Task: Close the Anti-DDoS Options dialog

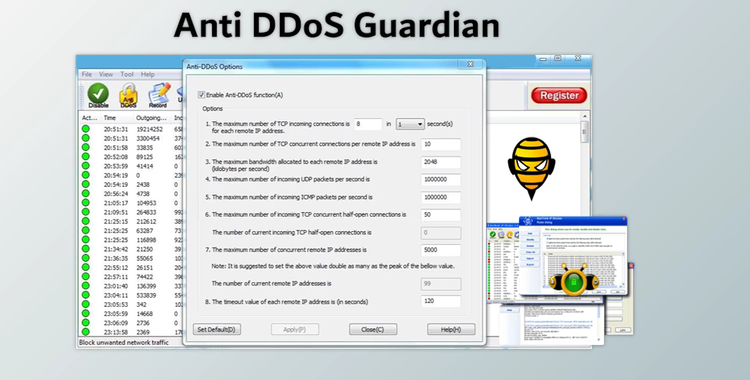Action: [x=470, y=64]
